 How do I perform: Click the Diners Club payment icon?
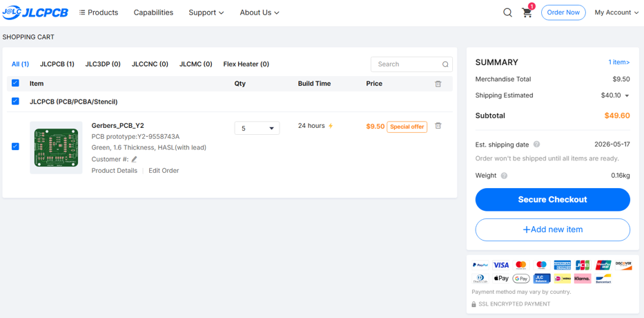point(480,279)
